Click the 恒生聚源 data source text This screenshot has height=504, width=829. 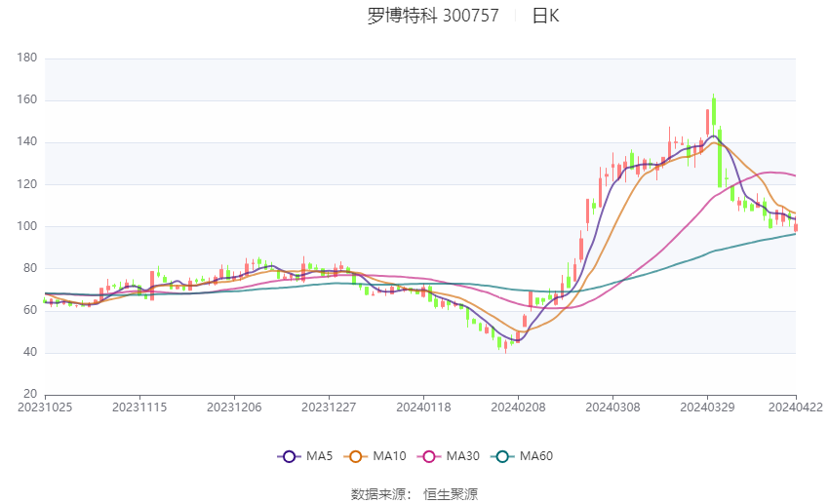tap(451, 494)
